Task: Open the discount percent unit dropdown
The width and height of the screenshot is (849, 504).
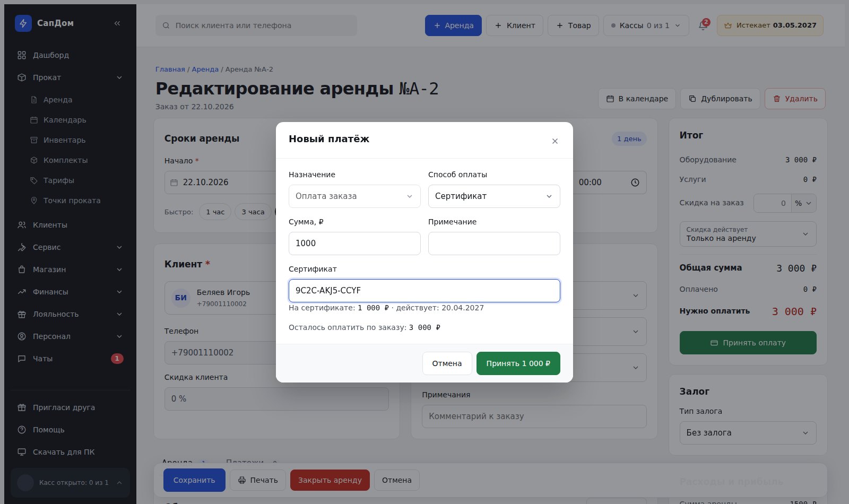Action: 803,203
